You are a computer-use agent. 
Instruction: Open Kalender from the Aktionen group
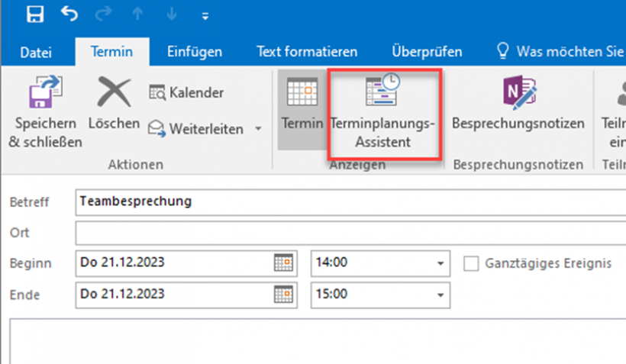click(x=187, y=93)
